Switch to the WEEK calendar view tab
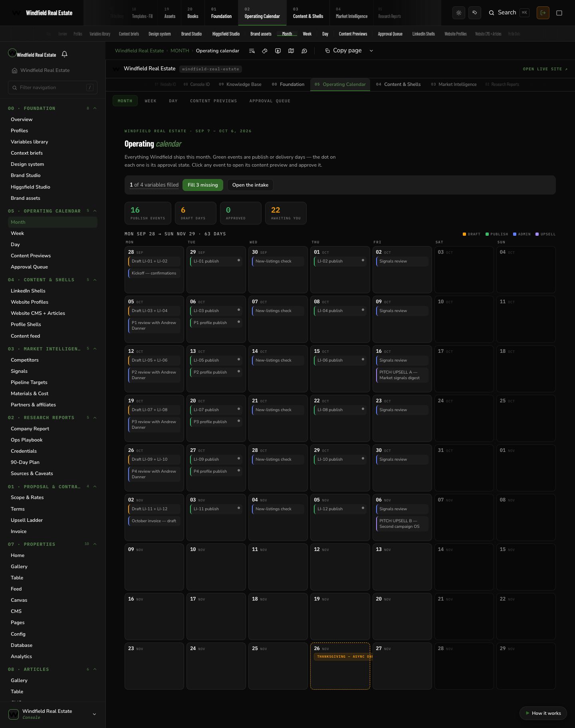This screenshot has width=575, height=728. [x=151, y=101]
